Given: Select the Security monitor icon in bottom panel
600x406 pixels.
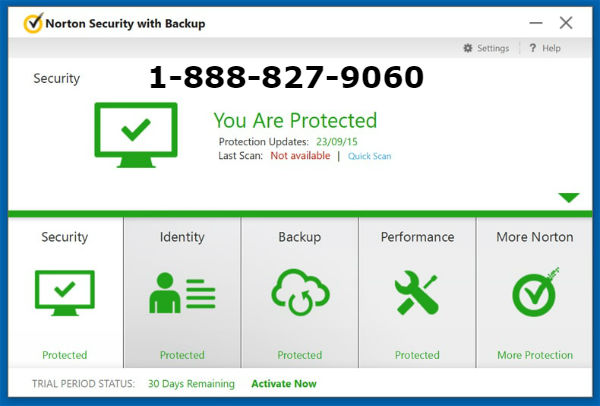Looking at the screenshot, I should tap(65, 293).
